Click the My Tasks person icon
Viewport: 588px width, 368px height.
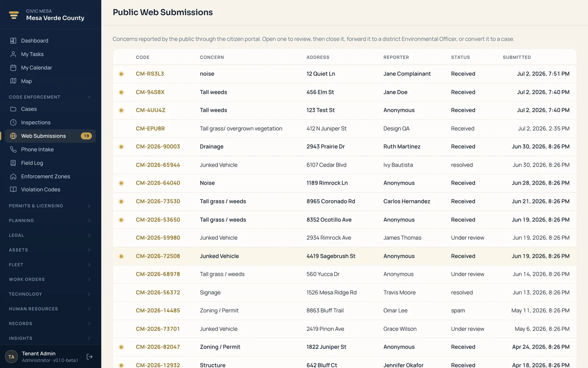click(13, 54)
